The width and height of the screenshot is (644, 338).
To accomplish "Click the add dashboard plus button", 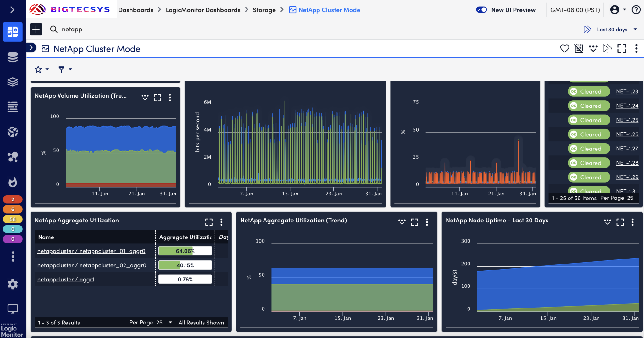I will pos(36,29).
